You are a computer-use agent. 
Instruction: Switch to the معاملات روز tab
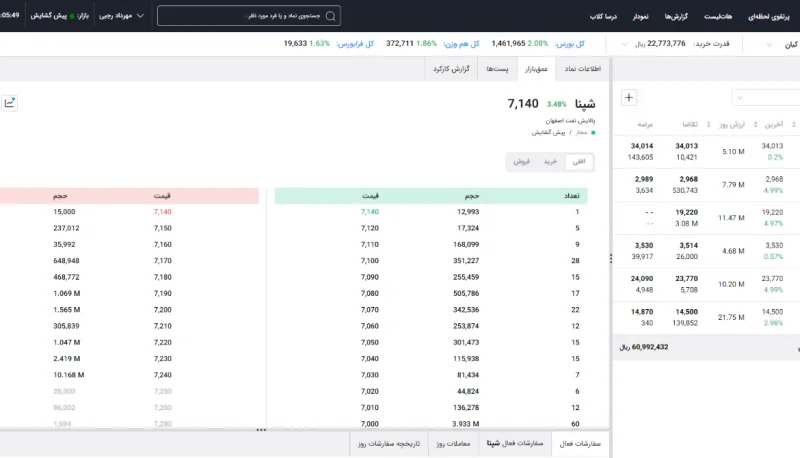453,444
